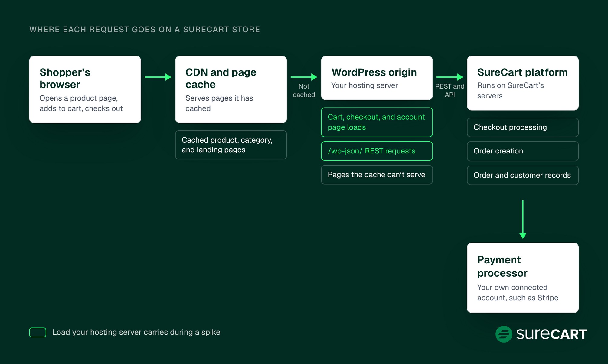Click 'Serves pages it has cached' description
Image resolution: width=608 pixels, height=364 pixels.
click(219, 103)
